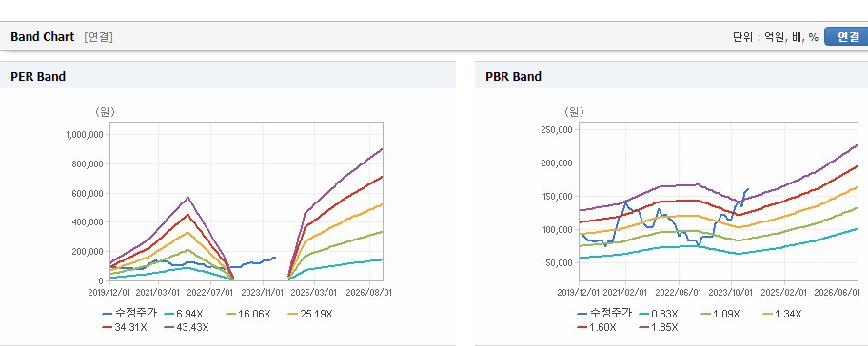Click the Band Chart heading

tap(42, 36)
